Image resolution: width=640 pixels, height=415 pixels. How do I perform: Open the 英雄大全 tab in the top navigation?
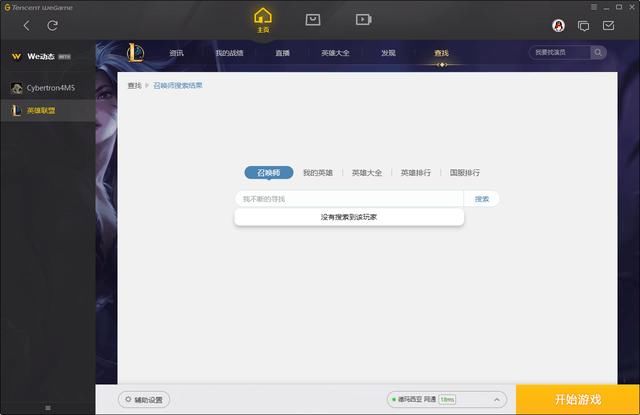coord(335,53)
